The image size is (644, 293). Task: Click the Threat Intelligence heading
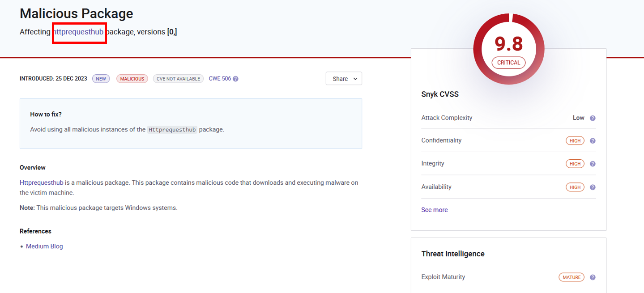pos(453,254)
